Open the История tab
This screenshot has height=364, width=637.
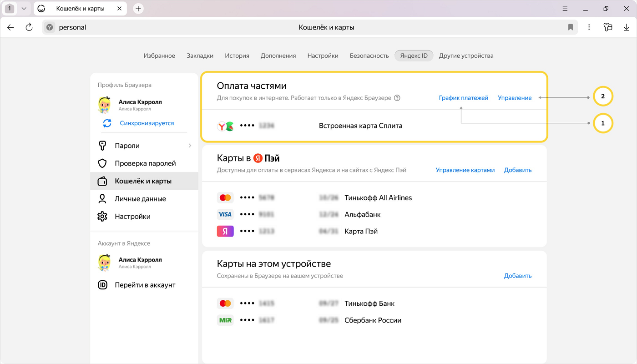tap(237, 56)
